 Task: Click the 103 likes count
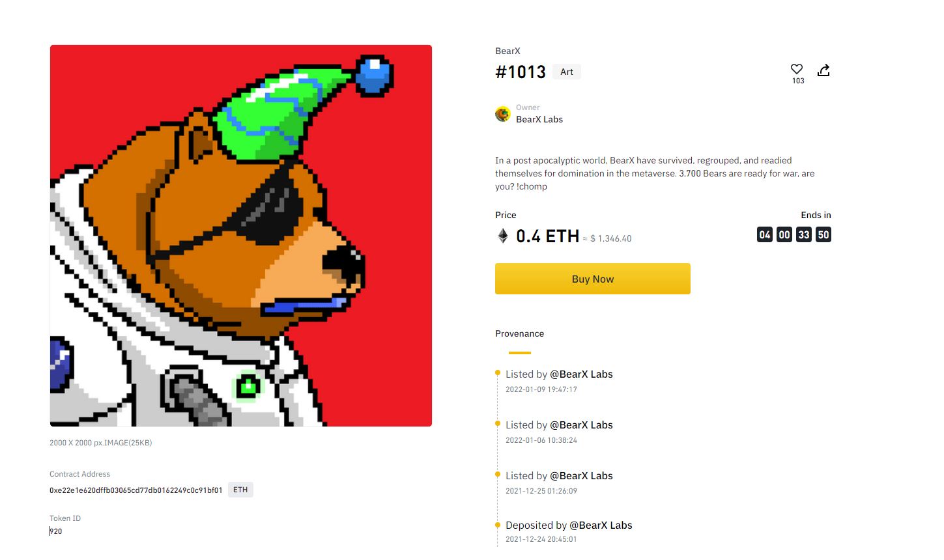pos(798,81)
